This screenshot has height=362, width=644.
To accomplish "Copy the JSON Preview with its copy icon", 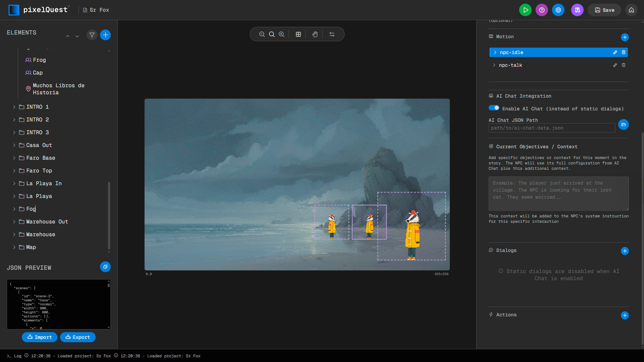I will click(x=105, y=267).
